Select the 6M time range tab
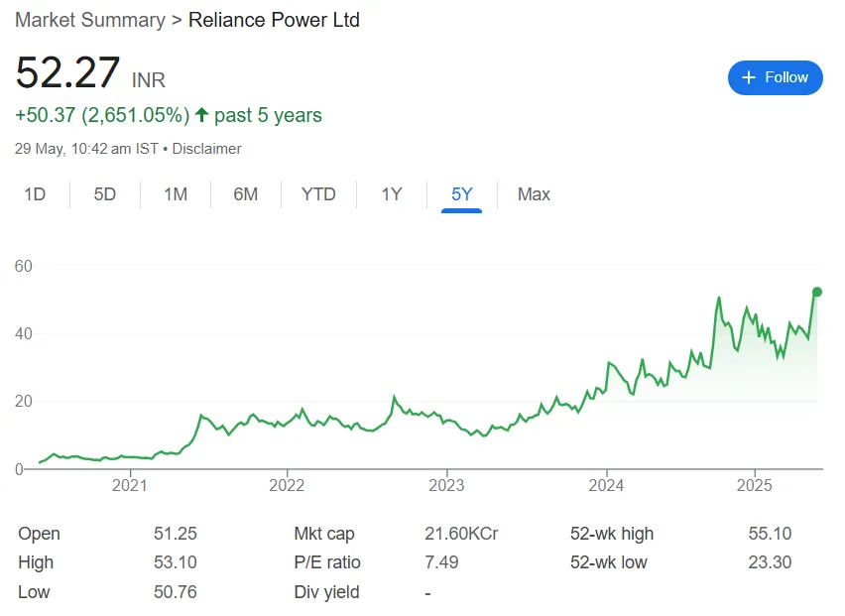 246,194
